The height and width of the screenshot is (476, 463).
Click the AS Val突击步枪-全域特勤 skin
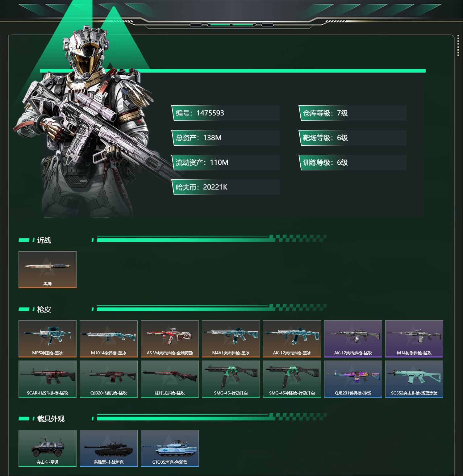pos(170,339)
